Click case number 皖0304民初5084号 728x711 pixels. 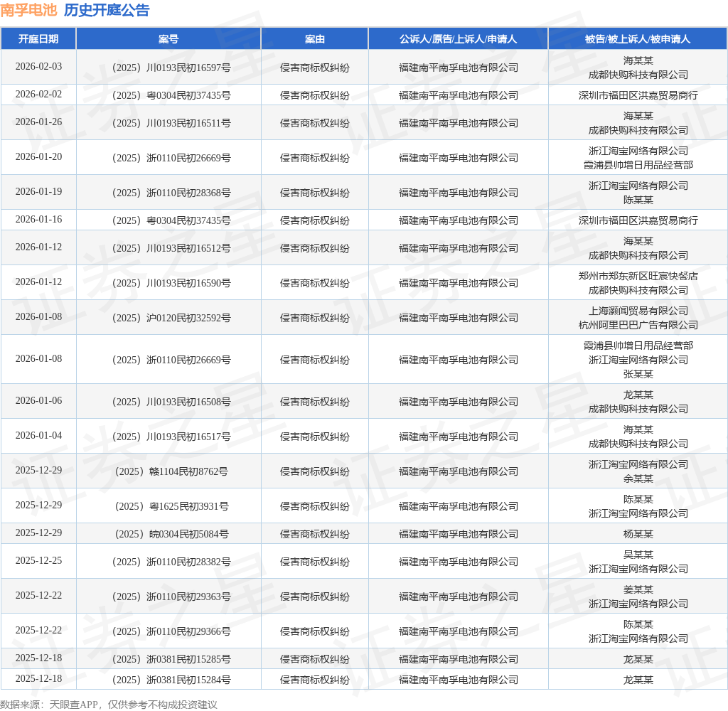(x=172, y=535)
